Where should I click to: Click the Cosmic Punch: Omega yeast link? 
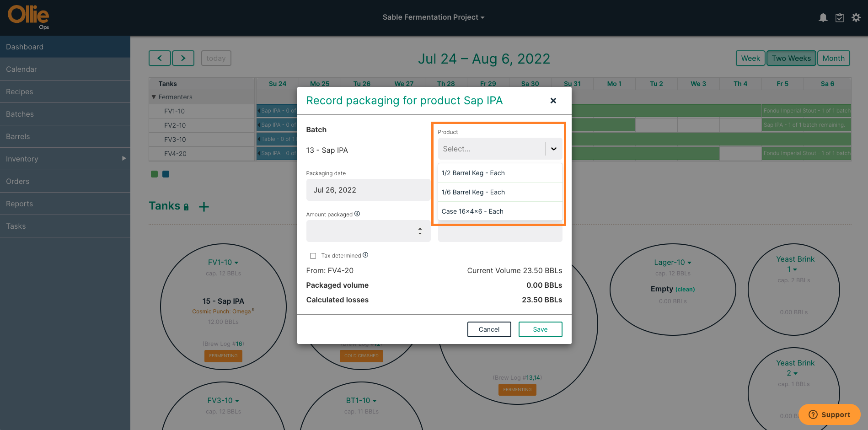[x=221, y=312]
